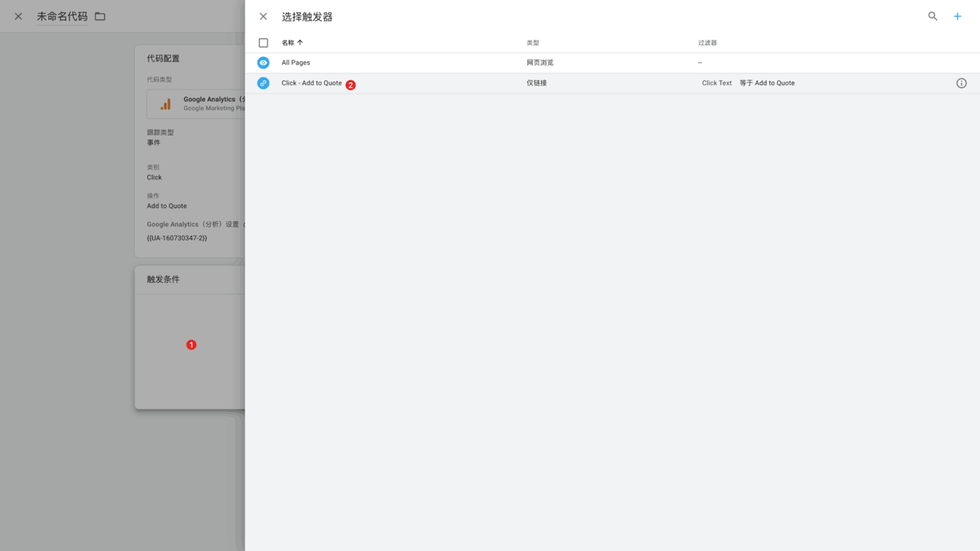Click the 类型 column header
The height and width of the screenshot is (551, 980).
[532, 43]
